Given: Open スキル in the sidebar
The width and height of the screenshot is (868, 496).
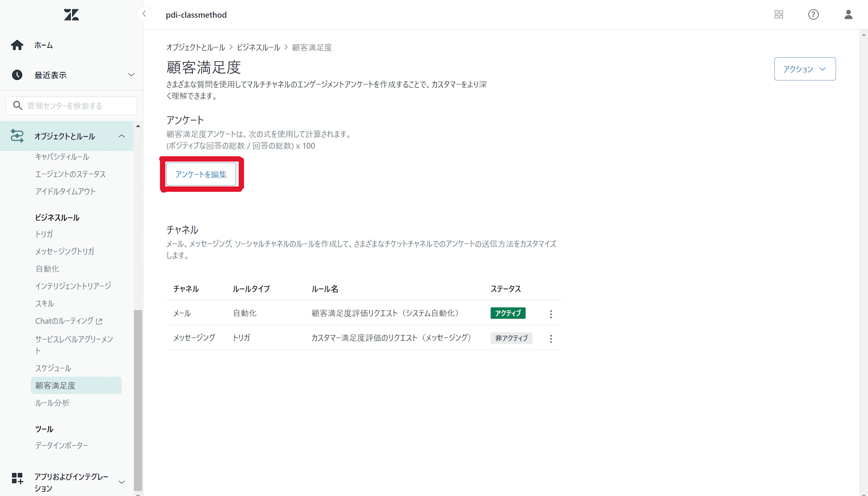Looking at the screenshot, I should click(45, 303).
